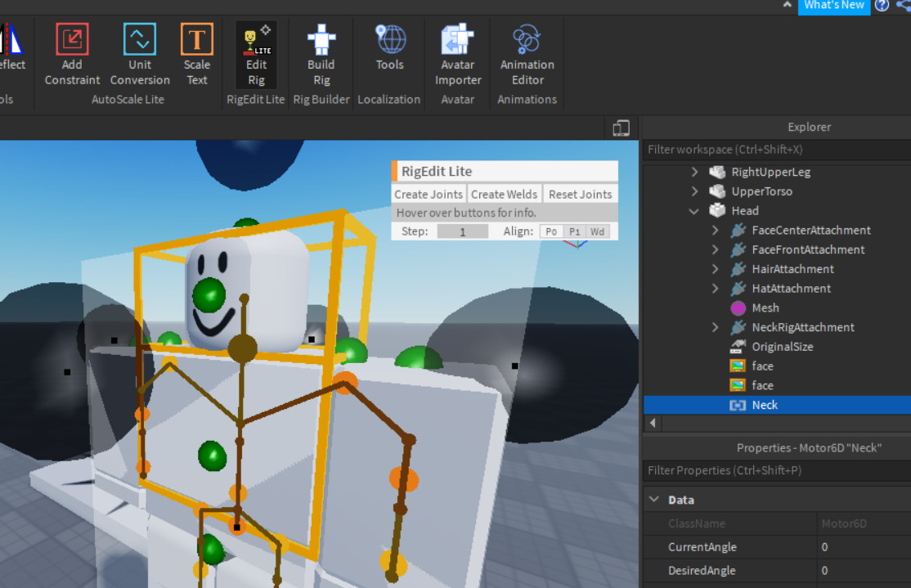Click the Properties Motor6D Neck header
911x588 pixels.
pyautogui.click(x=777, y=448)
